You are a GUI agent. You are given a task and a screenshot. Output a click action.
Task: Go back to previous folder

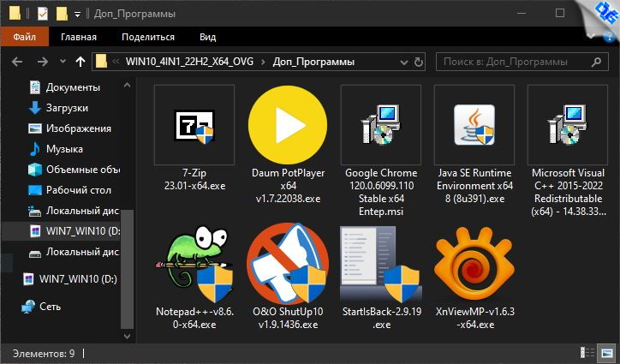coord(17,62)
